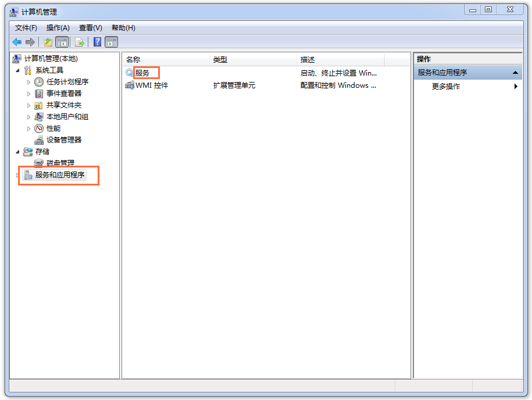The width and height of the screenshot is (532, 400).
Task: Collapse the 系统工具 node
Action: pos(17,70)
